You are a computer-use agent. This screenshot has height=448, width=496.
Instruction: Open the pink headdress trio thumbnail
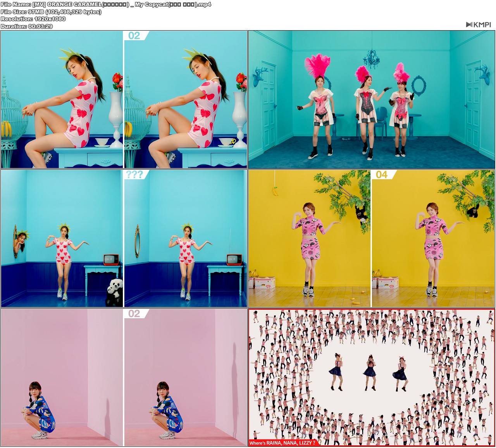click(x=372, y=100)
